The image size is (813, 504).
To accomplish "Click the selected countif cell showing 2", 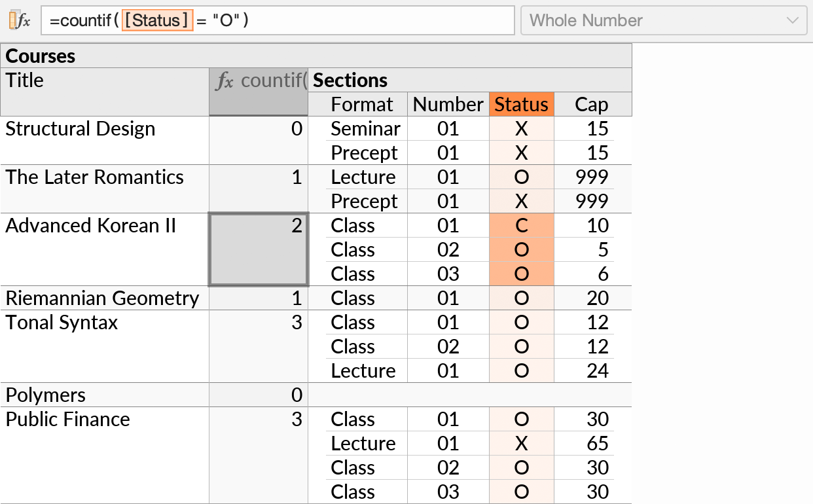I will (258, 249).
